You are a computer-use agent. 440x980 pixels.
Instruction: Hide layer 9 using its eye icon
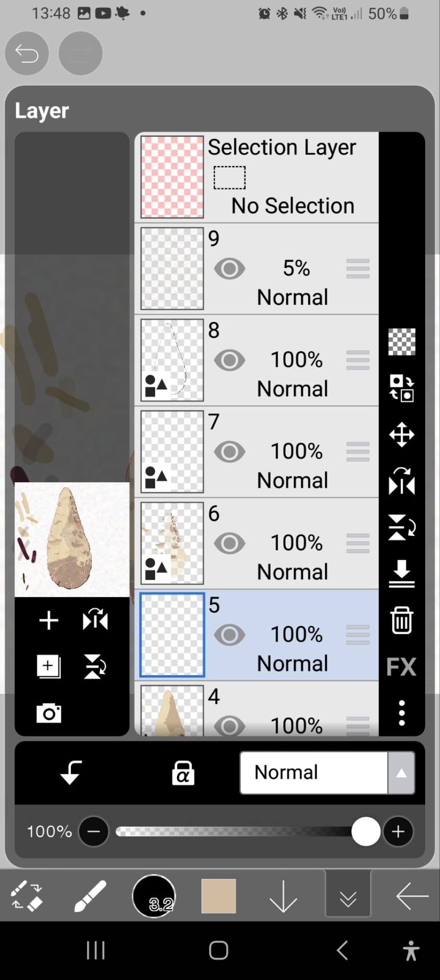point(230,268)
